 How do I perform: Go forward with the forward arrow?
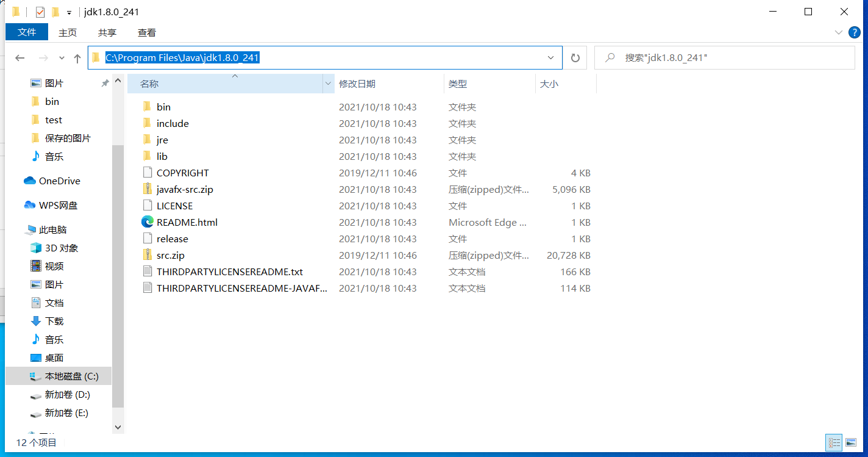click(43, 58)
